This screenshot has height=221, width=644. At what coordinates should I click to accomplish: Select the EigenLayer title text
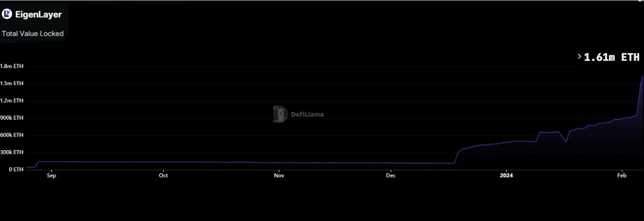pyautogui.click(x=39, y=15)
